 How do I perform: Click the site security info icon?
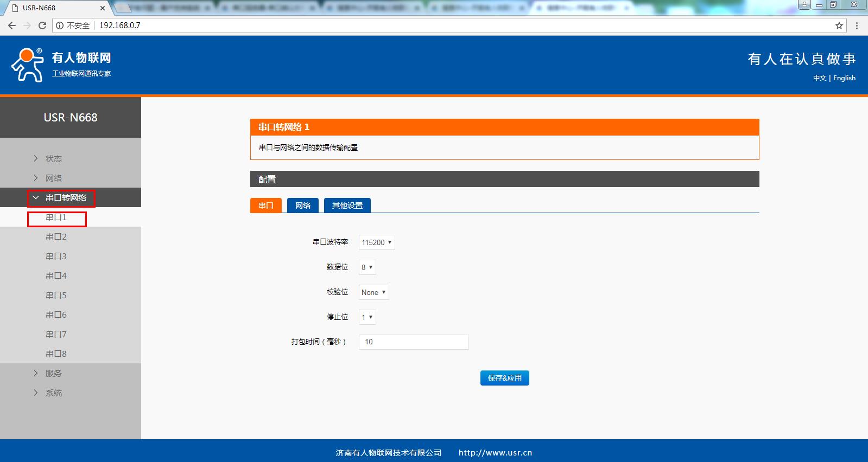point(60,25)
